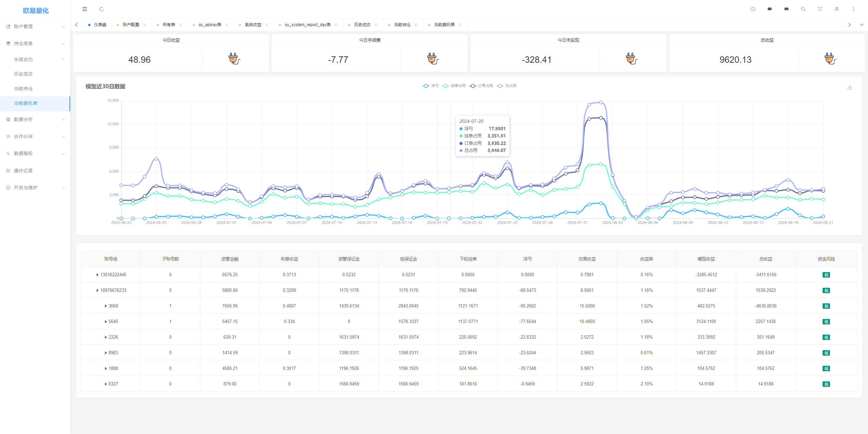868x434 pixels.
Task: Expand account group row 2226
Action: click(105, 337)
